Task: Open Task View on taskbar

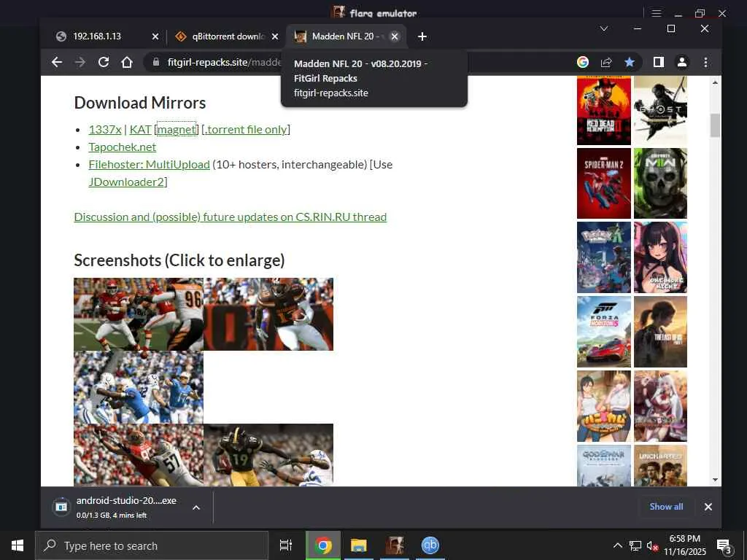Action: point(286,545)
